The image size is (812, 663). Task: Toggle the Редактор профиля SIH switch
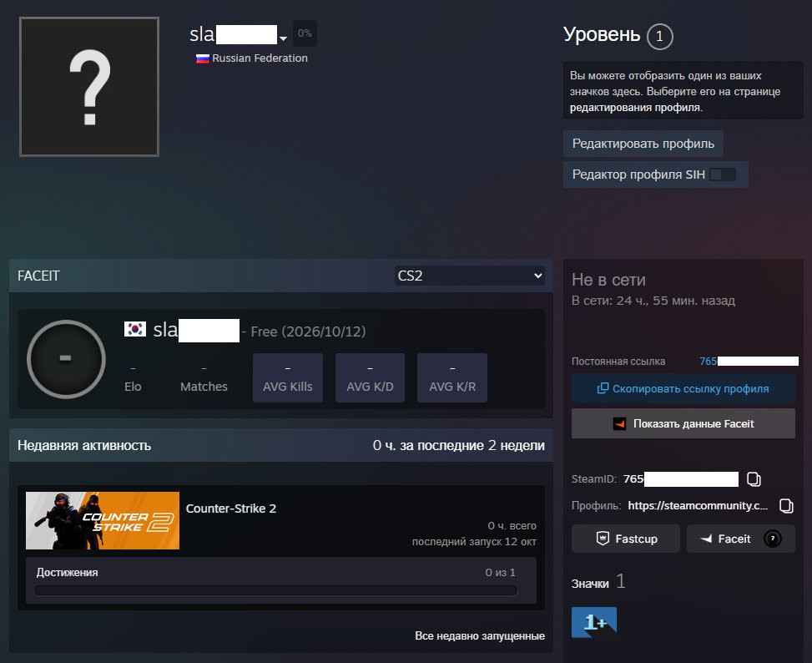(x=723, y=175)
